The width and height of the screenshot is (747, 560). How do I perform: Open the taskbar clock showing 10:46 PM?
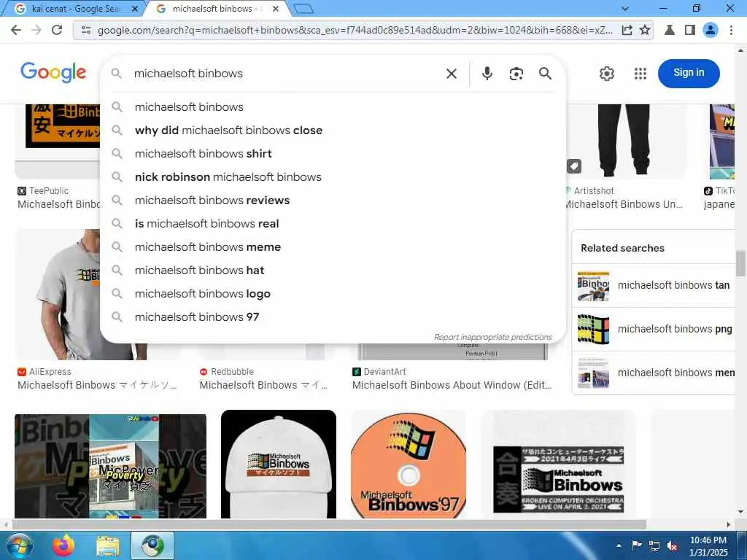708,546
